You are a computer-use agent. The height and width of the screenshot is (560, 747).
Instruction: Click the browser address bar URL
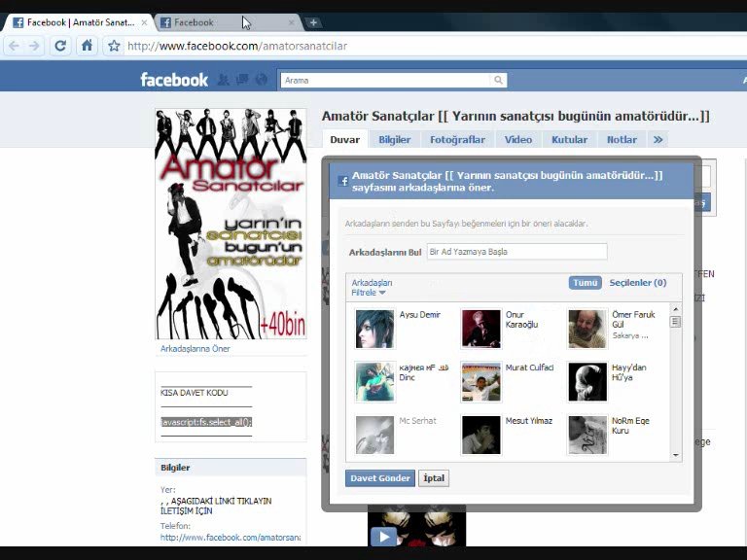pyautogui.click(x=237, y=46)
